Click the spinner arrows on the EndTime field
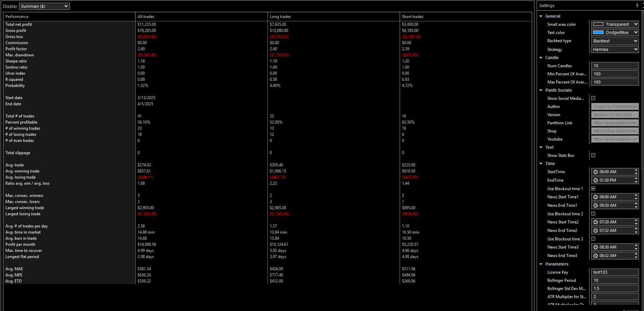 pyautogui.click(x=636, y=180)
